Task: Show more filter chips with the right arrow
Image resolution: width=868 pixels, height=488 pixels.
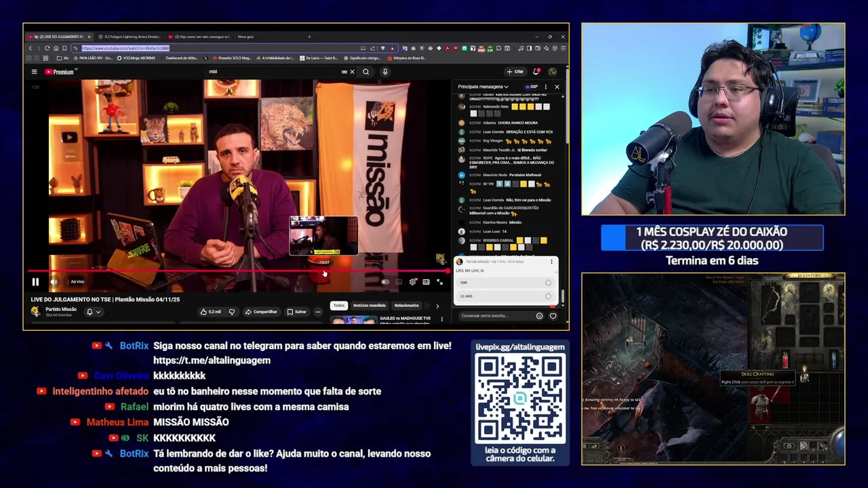Action: (x=437, y=306)
